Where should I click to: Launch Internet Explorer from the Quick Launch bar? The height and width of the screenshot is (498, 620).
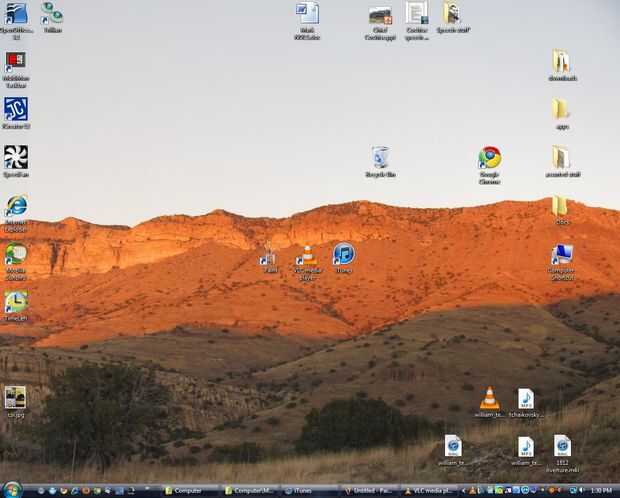75,491
